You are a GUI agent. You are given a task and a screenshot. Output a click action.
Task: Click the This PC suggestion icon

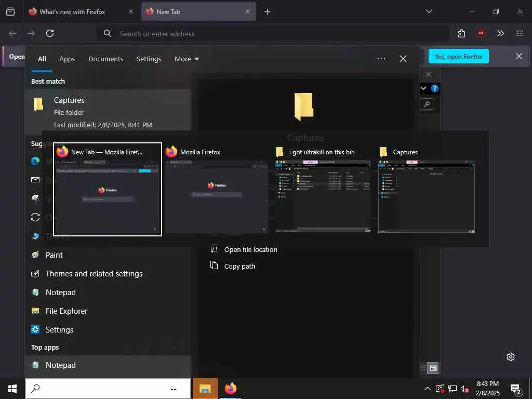pos(35,236)
